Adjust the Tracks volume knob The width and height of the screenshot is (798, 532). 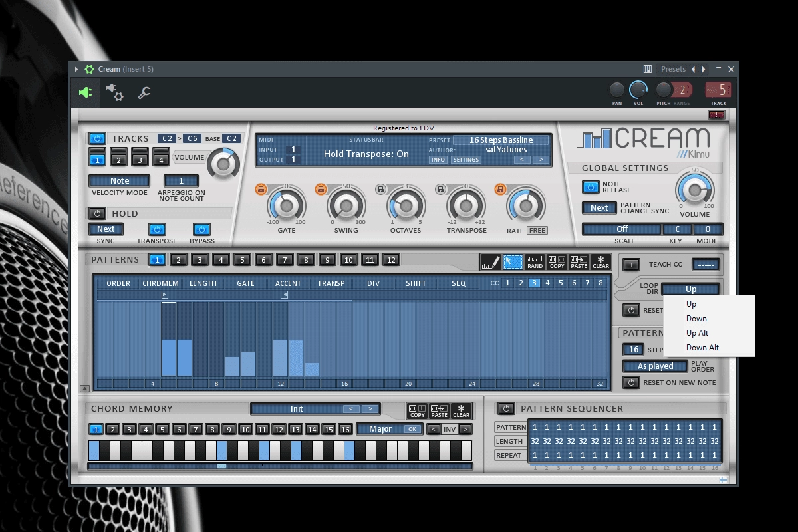[222, 163]
